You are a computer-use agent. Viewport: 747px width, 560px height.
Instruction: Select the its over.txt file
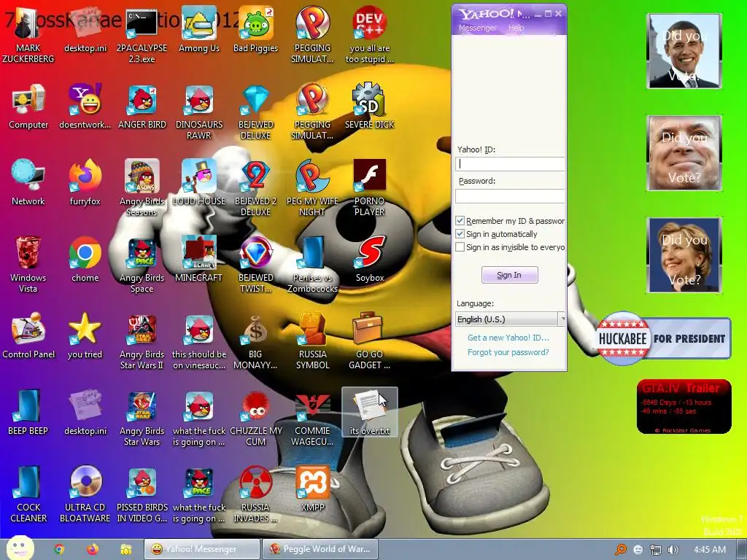coord(370,413)
